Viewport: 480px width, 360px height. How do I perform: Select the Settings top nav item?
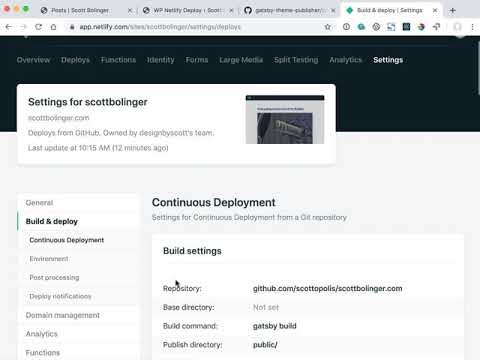(x=388, y=60)
